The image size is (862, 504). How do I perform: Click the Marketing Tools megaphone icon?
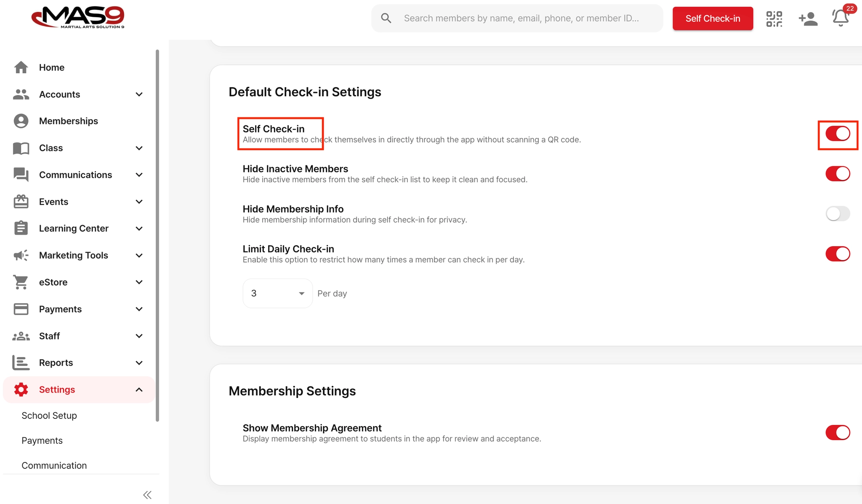(21, 255)
